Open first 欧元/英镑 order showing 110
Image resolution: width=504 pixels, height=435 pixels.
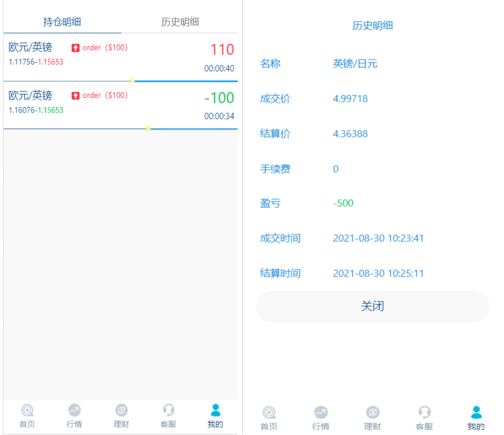pos(120,57)
